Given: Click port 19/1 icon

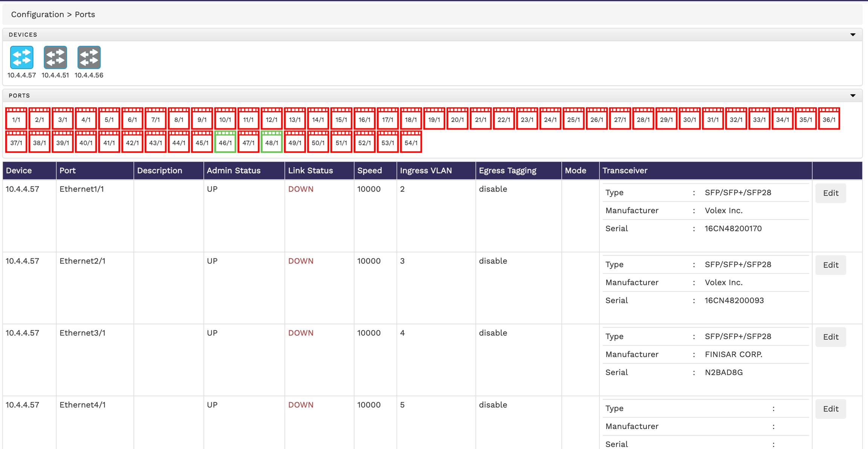Looking at the screenshot, I should (x=434, y=119).
